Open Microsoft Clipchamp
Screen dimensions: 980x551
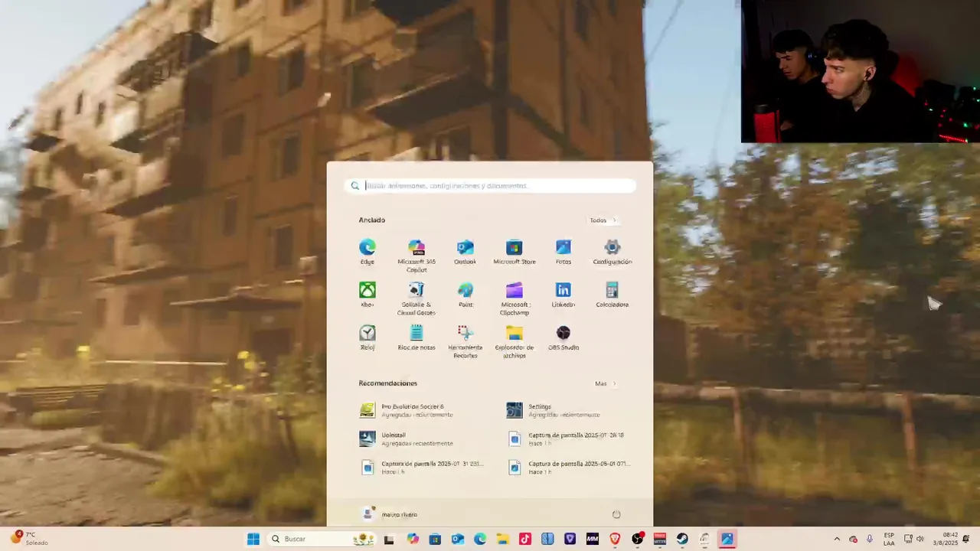click(514, 298)
